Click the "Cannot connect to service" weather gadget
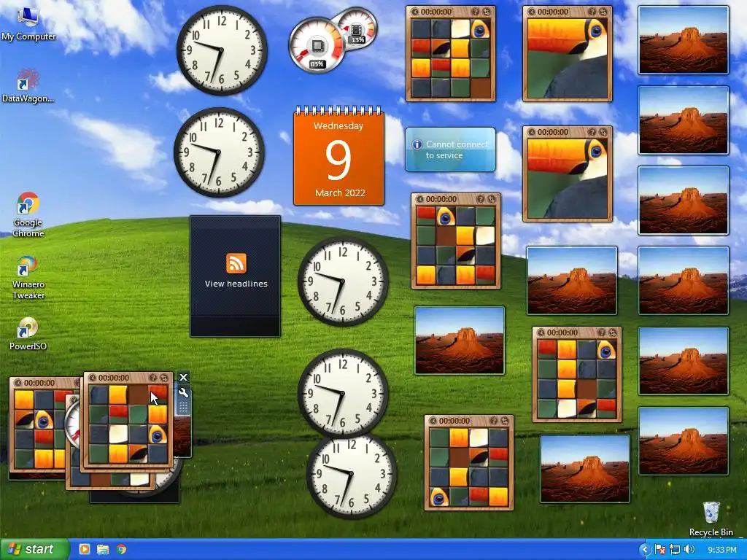Image resolution: width=747 pixels, height=560 pixels. tap(450, 149)
